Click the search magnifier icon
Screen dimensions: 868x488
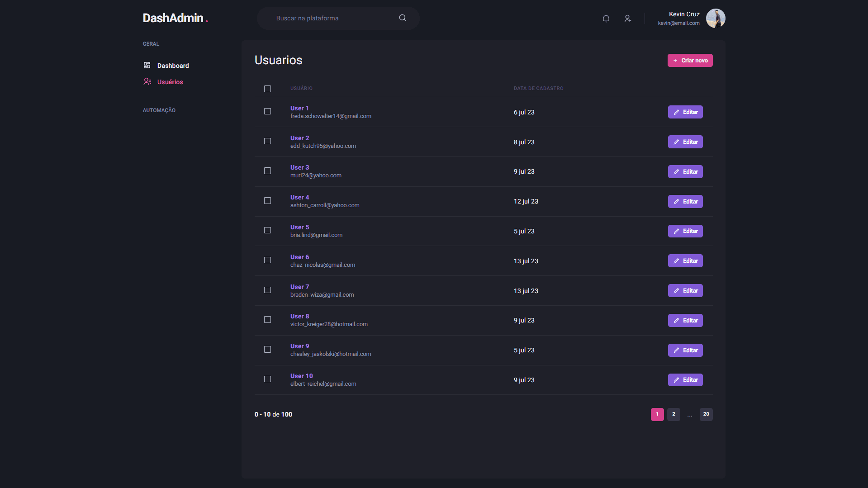point(402,18)
